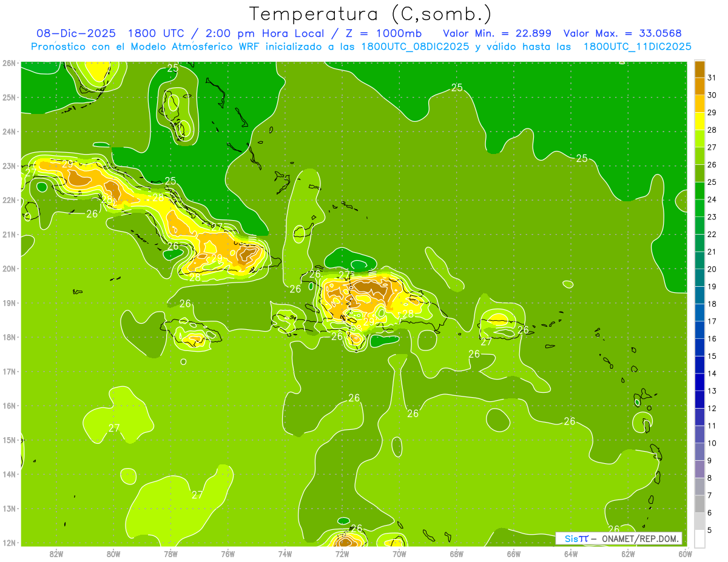Click the '68W' longitude axis label
Image resolution: width=728 pixels, height=562 pixels.
[457, 554]
